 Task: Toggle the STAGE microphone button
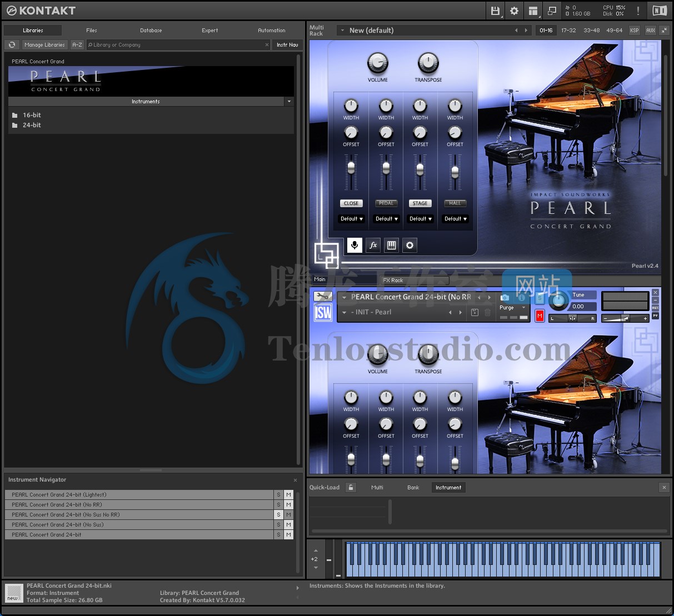coord(420,203)
